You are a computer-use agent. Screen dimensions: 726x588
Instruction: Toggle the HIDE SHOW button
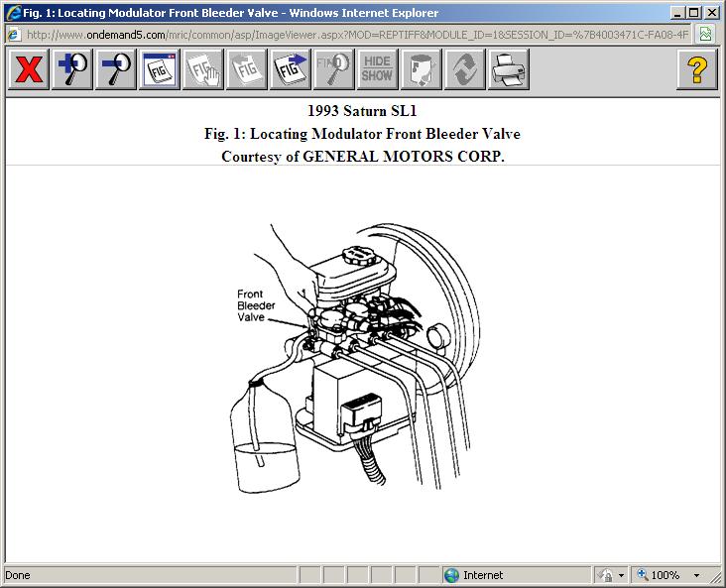tap(377, 69)
